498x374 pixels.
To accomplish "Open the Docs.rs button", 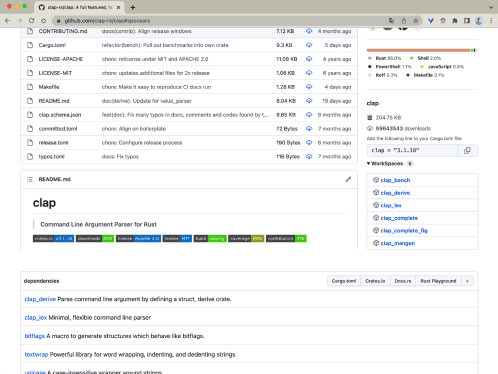I will click(x=403, y=281).
